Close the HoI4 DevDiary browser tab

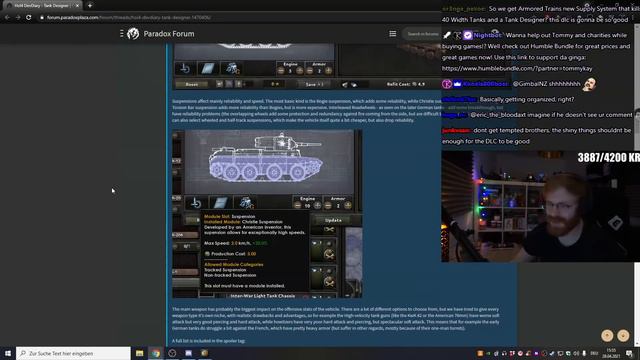(77, 6)
